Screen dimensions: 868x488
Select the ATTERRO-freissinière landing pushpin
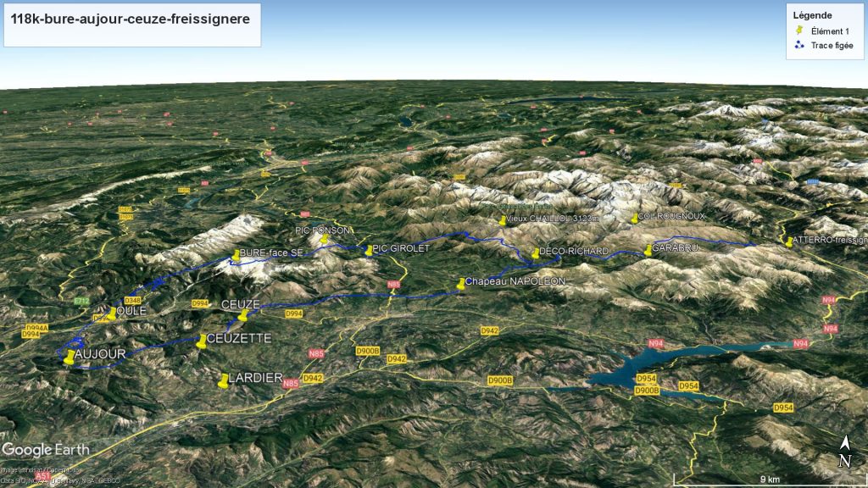pyautogui.click(x=789, y=241)
